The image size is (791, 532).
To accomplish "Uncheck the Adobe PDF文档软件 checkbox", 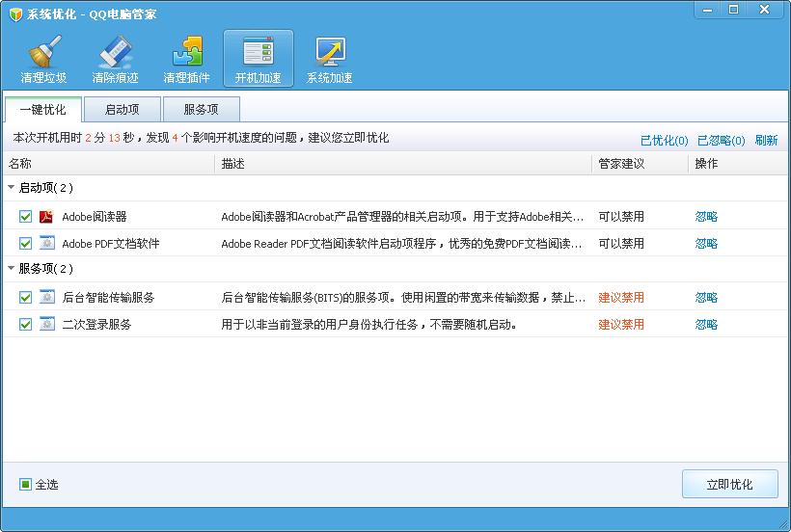I will [x=25, y=243].
